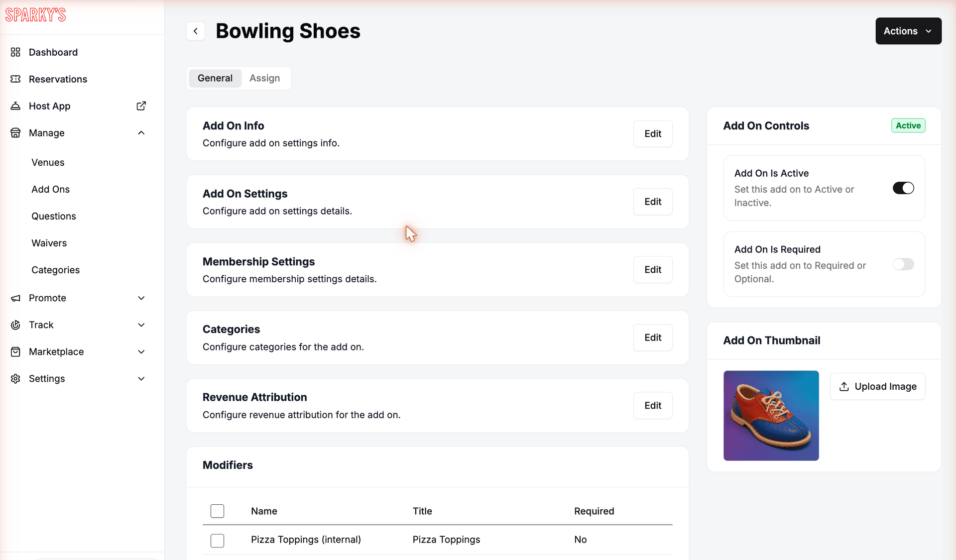Turn off Add On Is Active switch

pyautogui.click(x=903, y=188)
